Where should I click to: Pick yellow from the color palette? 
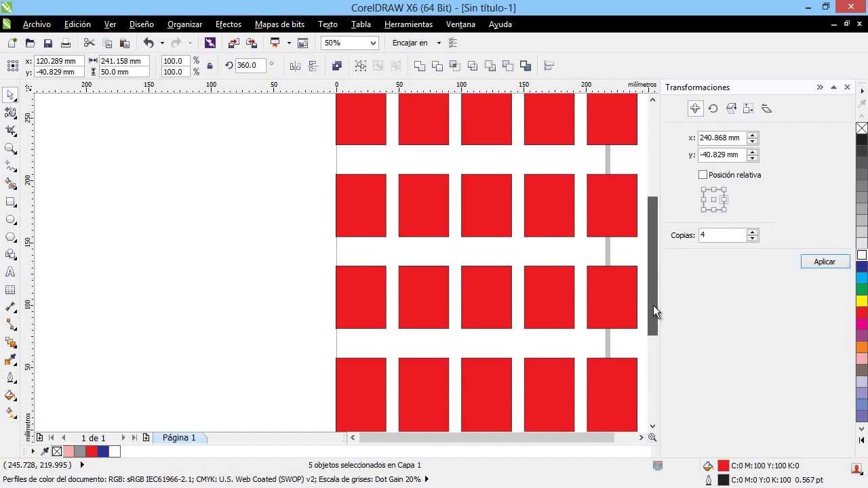(862, 300)
